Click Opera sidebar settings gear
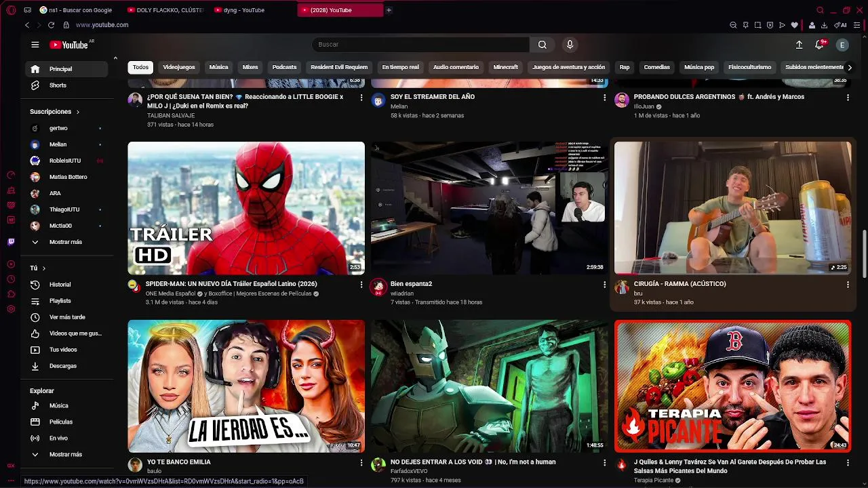This screenshot has width=868, height=488. pos(11,309)
